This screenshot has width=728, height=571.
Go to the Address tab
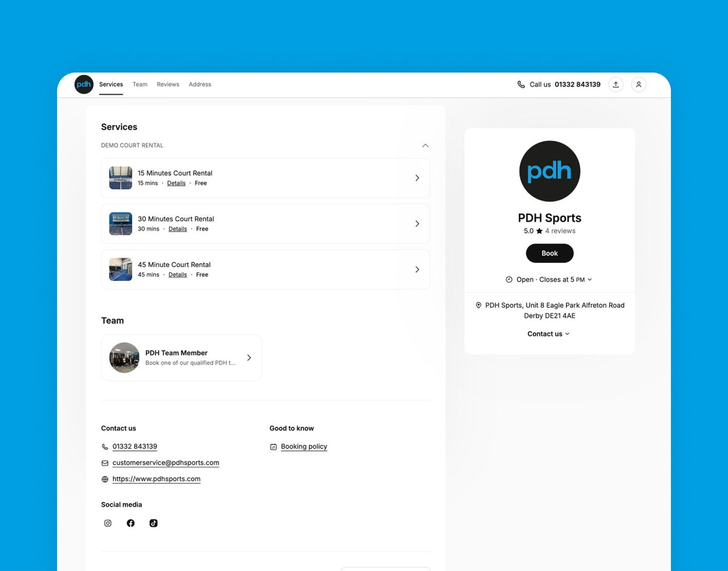tap(200, 84)
